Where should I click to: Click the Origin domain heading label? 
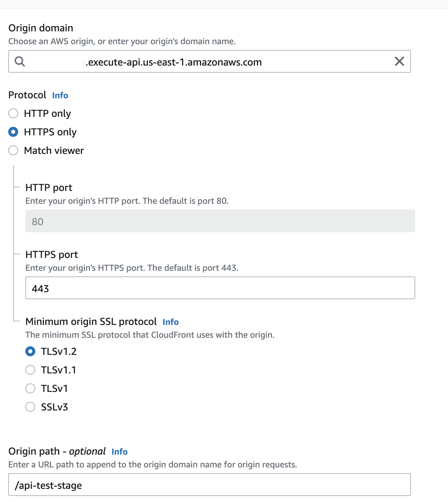(40, 27)
